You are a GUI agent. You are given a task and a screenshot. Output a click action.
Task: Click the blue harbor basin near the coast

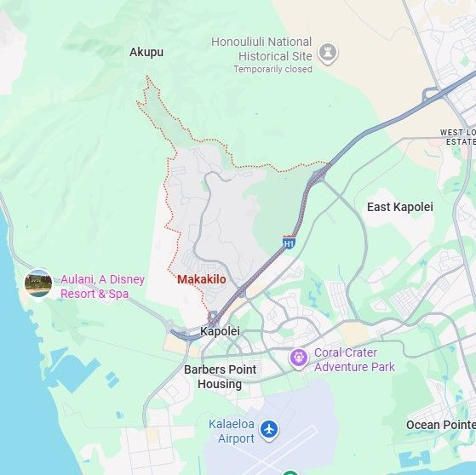(73, 372)
